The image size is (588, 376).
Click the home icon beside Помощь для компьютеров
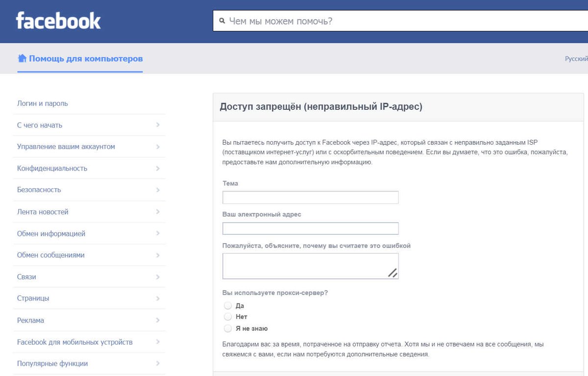coord(22,59)
